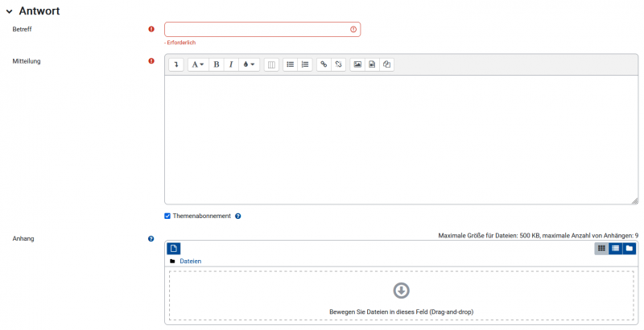Viewport: 644px width, 330px height.
Task: Apply bold formatting in Mitteilung editor
Action: [x=216, y=64]
